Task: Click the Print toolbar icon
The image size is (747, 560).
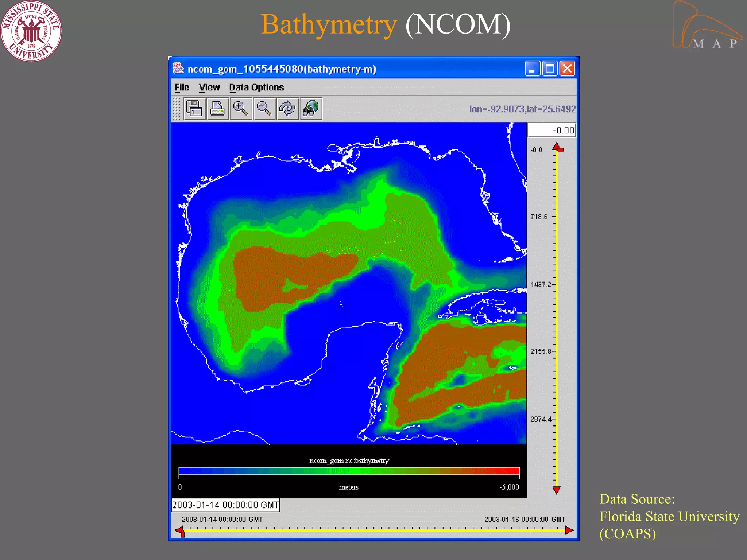Action: [x=217, y=109]
